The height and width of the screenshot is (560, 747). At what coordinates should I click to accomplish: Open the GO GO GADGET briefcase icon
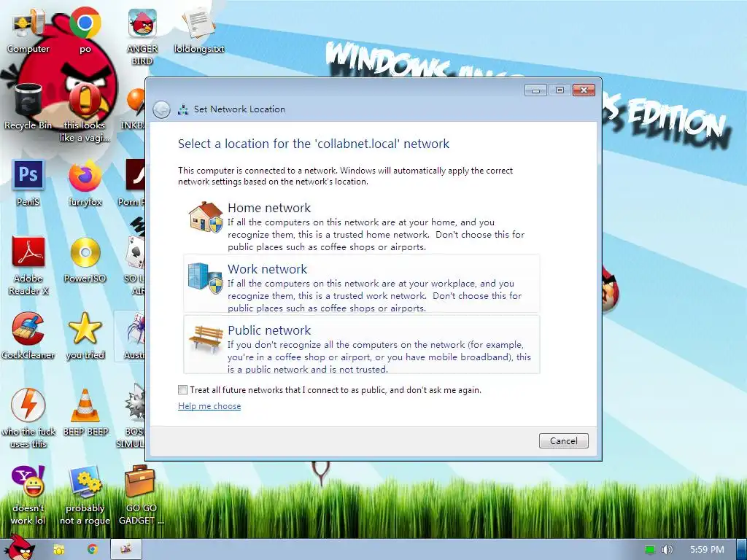pos(141,494)
